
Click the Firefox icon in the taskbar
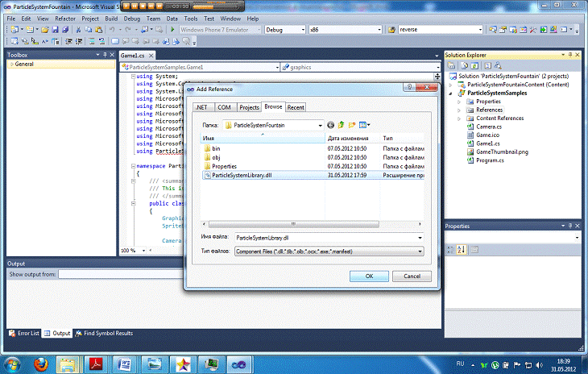(x=40, y=365)
